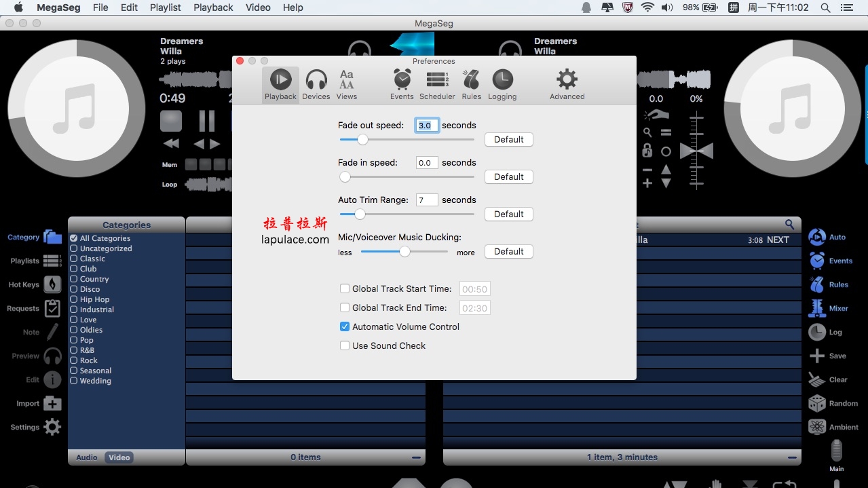Click the Auto Trim Range input field
This screenshot has width=868, height=488.
(x=427, y=200)
